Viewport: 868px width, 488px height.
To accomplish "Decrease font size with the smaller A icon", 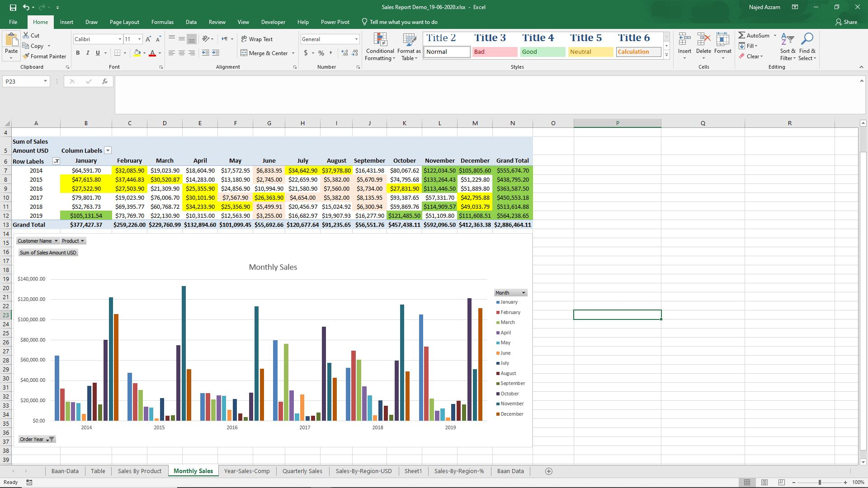I will [x=158, y=39].
